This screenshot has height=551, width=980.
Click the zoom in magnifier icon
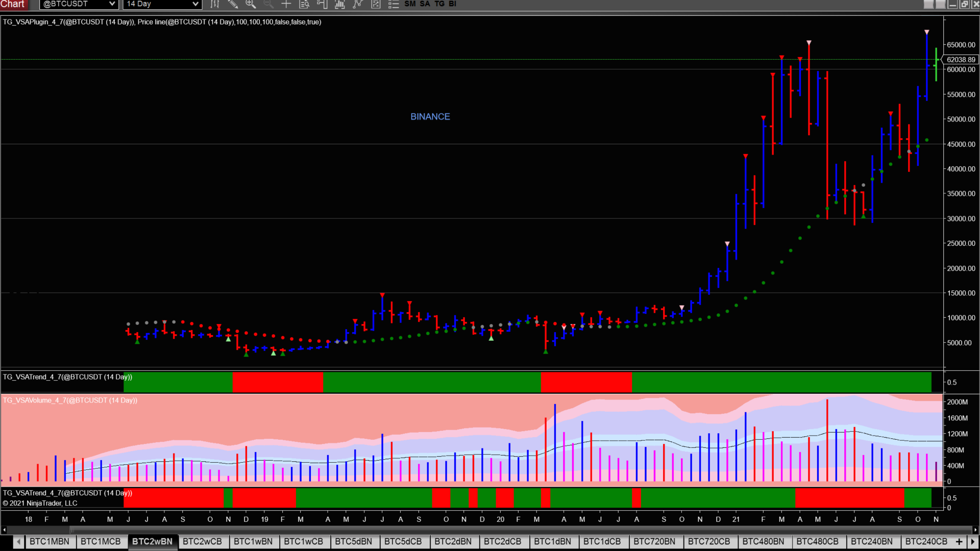[x=251, y=4]
